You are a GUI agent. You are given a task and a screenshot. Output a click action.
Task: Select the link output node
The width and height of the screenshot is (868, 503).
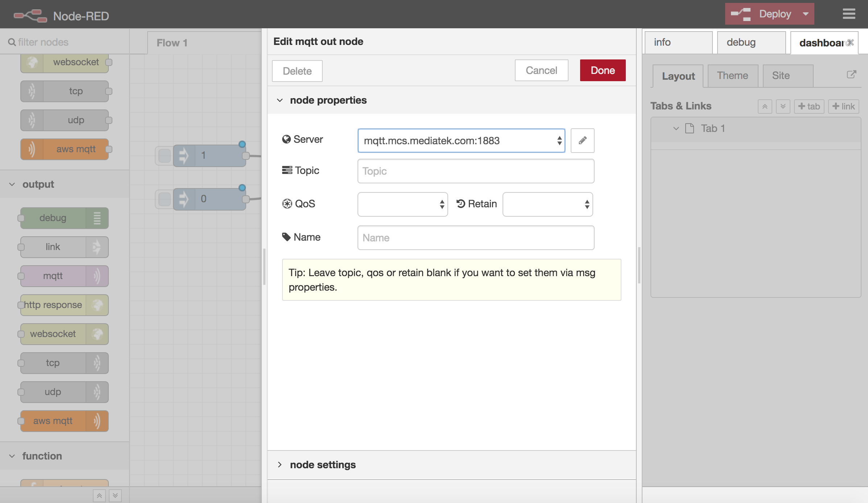coord(65,247)
